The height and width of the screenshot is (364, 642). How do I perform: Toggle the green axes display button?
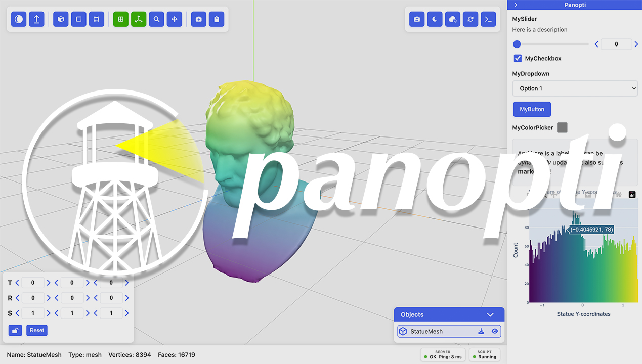click(x=139, y=19)
